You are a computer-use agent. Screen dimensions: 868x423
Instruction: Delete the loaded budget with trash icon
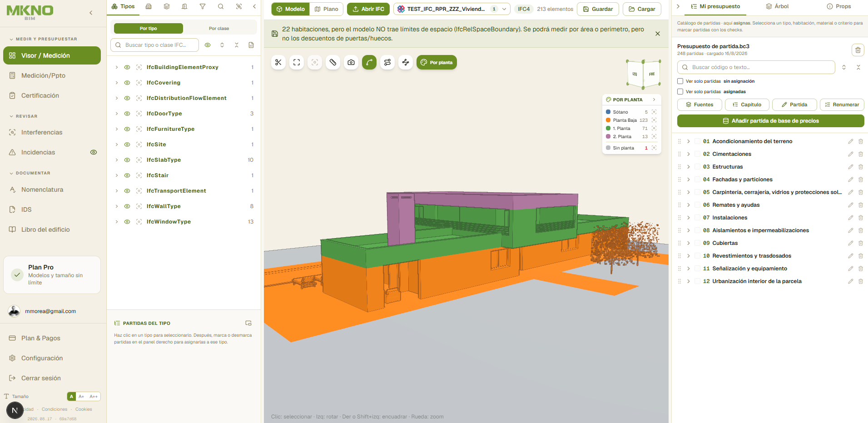[x=858, y=50]
